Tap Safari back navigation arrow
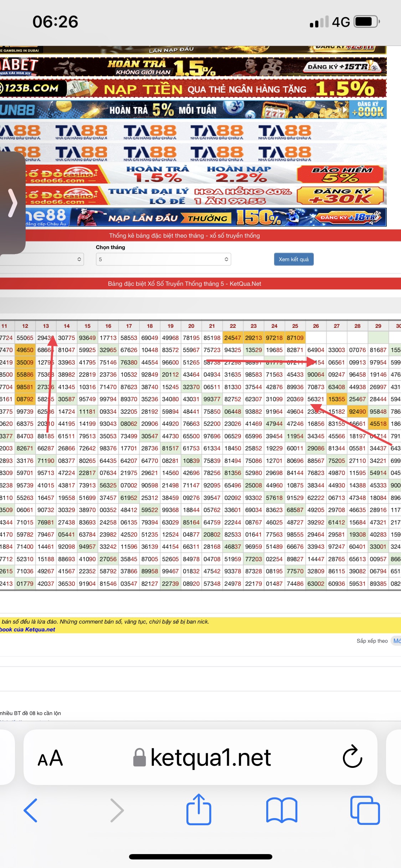The image size is (401, 868). tap(31, 810)
